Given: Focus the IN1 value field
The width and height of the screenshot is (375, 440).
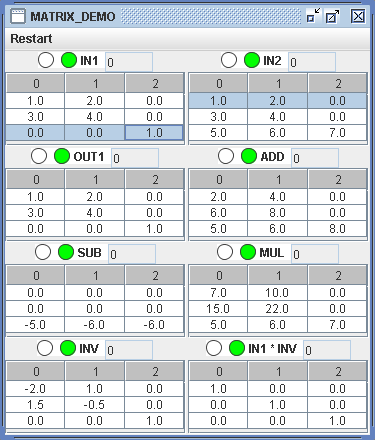Looking at the screenshot, I should click(x=129, y=62).
